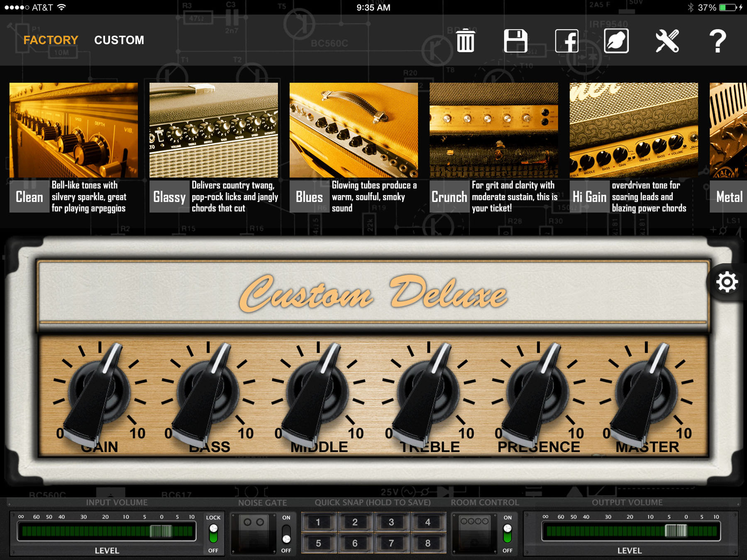
Task: Tap the room control pedal icon
Action: coord(475,533)
